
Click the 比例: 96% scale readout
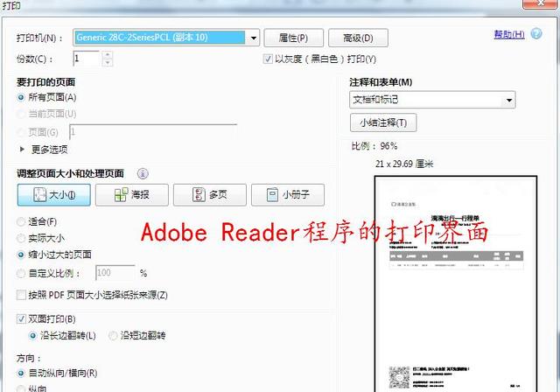pyautogui.click(x=374, y=146)
